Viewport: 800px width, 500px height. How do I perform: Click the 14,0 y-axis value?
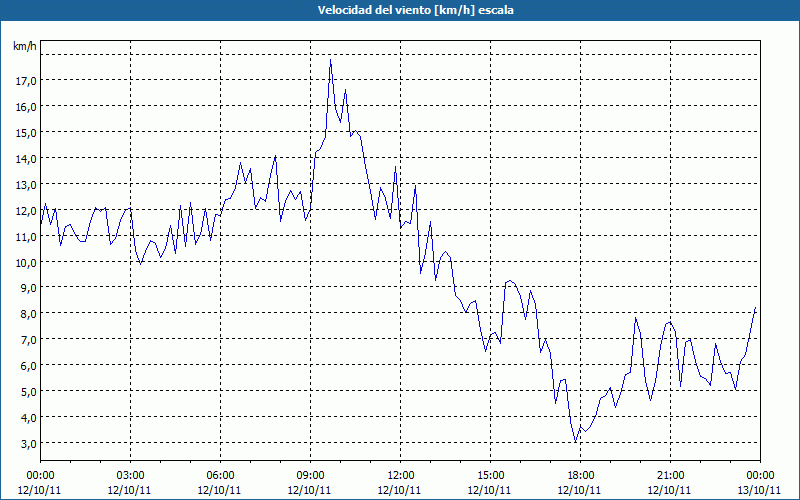[x=26, y=159]
